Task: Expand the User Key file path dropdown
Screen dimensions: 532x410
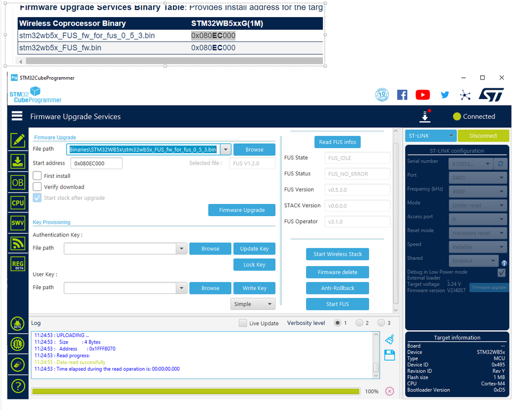Action: point(182,288)
